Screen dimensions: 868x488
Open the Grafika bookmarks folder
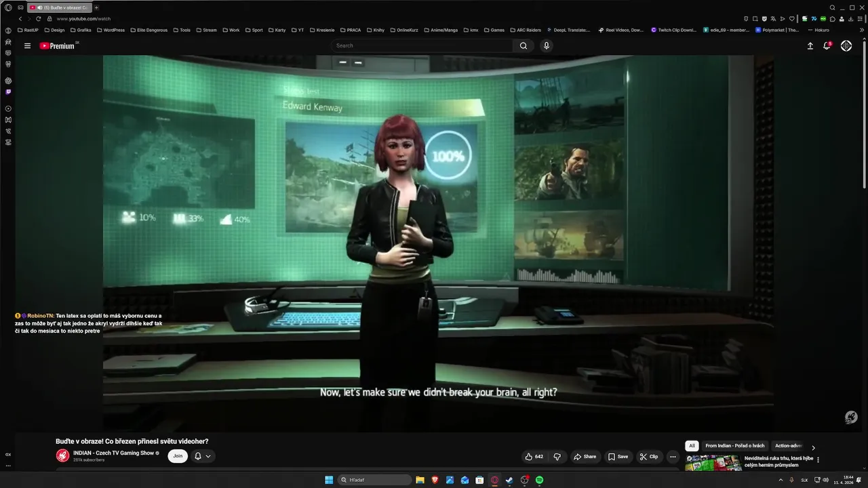[x=81, y=30]
